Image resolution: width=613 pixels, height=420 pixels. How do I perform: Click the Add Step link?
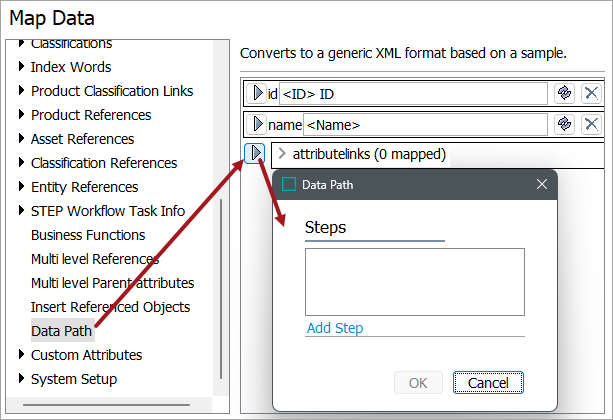coord(335,328)
